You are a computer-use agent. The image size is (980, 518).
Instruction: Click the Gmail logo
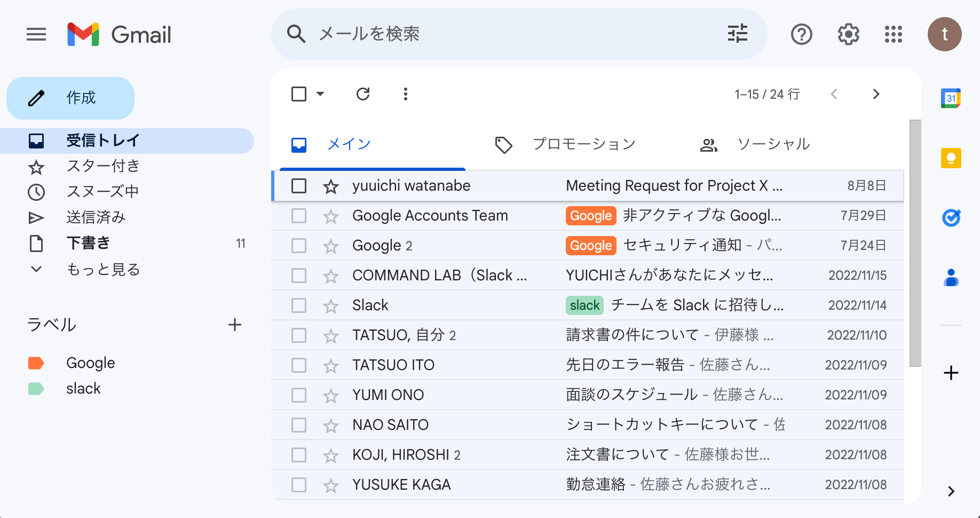click(119, 35)
